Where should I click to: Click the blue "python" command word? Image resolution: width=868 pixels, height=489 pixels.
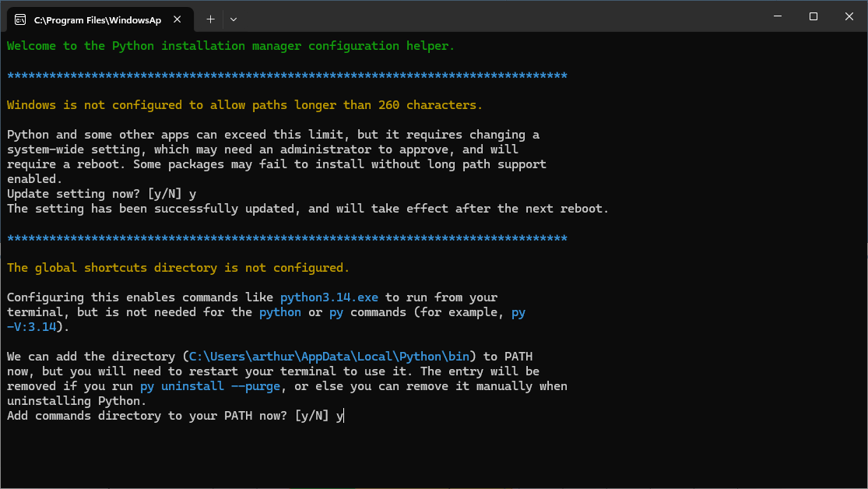(280, 312)
